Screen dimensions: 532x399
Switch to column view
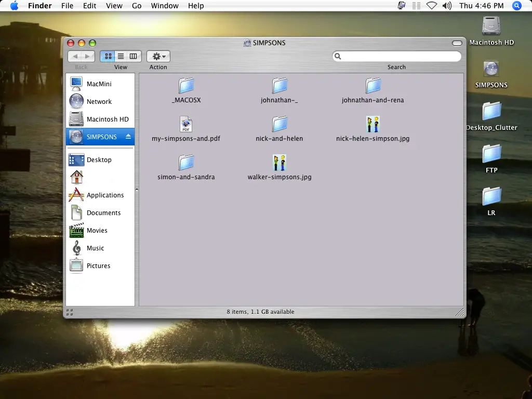134,56
